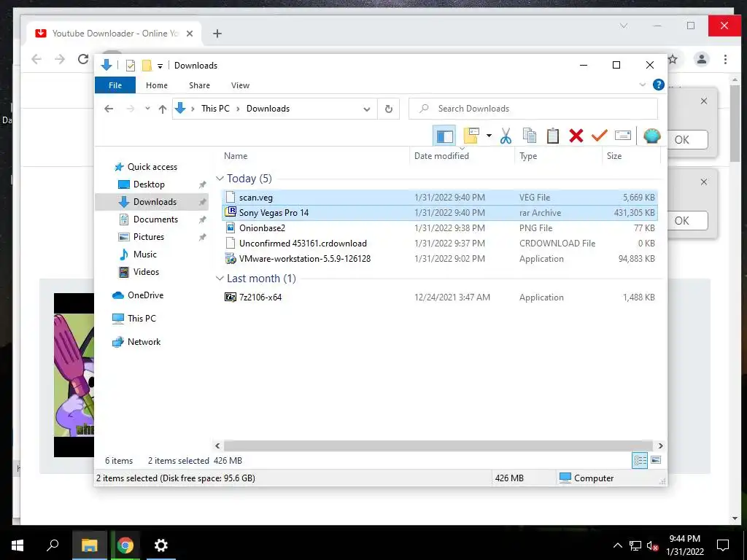Select the 7z2106-x64 application
Screen dimensions: 747x560
click(440, 297)
